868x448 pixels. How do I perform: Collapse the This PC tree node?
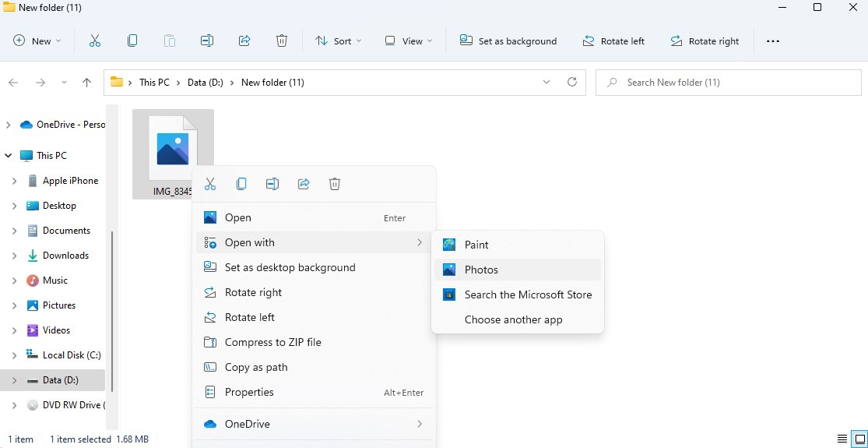8,156
